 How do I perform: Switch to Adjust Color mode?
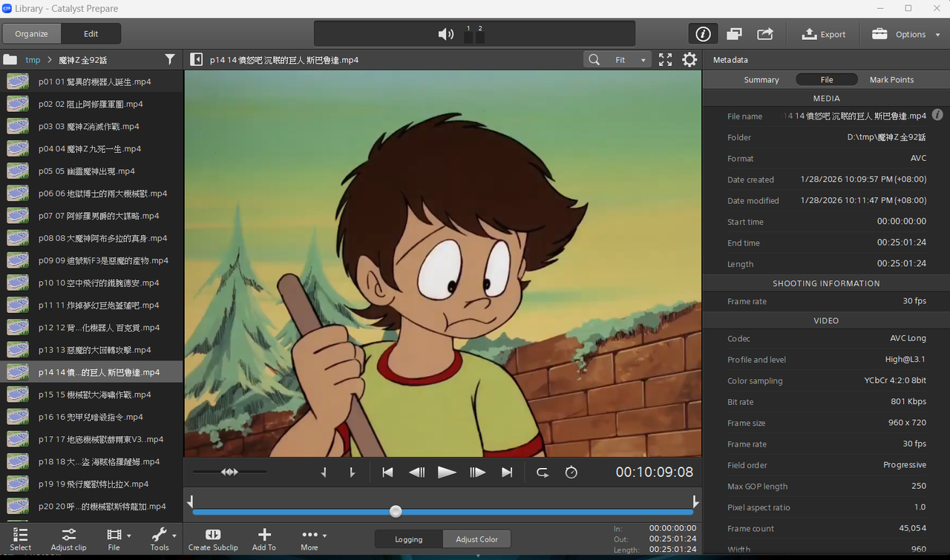(477, 539)
